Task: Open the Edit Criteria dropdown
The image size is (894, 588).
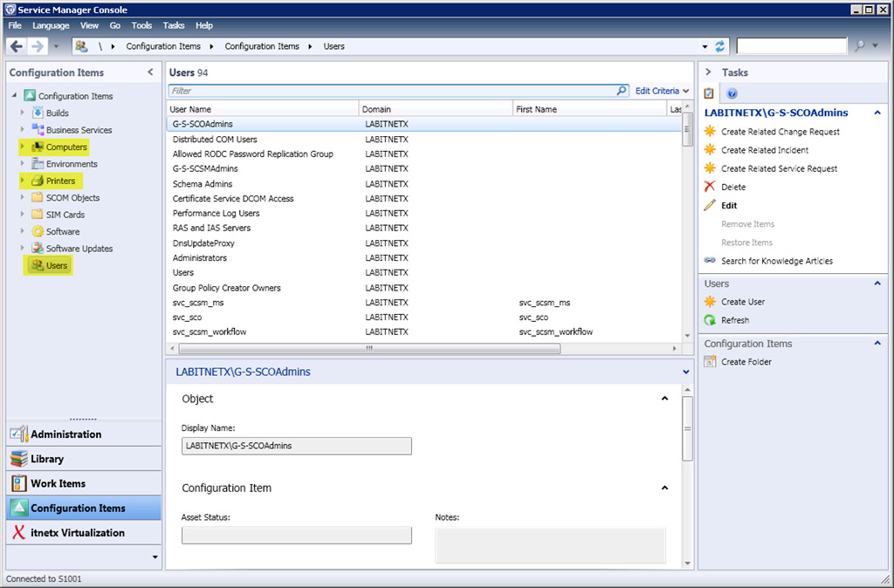Action: tap(661, 91)
